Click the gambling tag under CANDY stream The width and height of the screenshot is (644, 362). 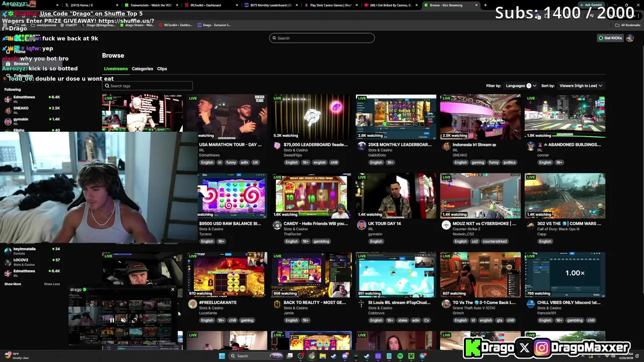(321, 241)
